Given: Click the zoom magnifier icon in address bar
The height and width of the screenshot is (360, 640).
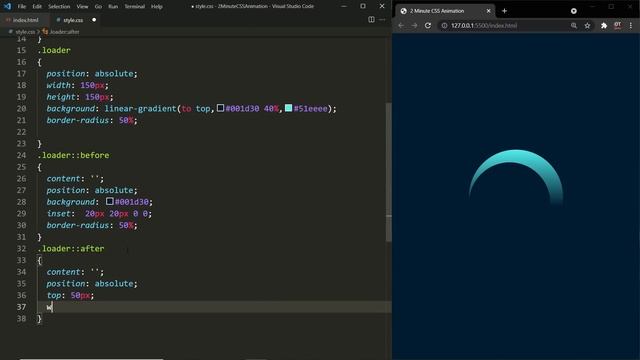Looking at the screenshot, I should pyautogui.click(x=574, y=25).
